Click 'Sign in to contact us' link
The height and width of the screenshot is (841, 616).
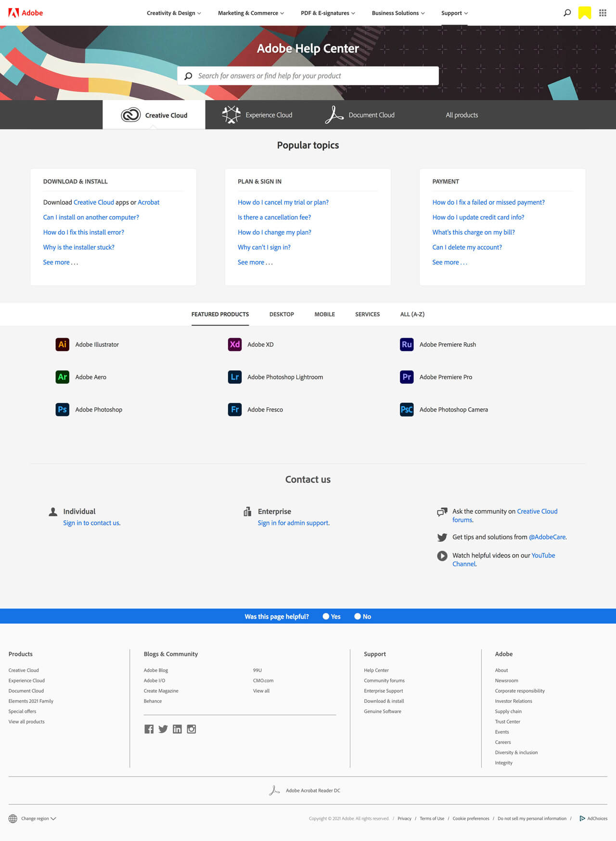pos(91,523)
